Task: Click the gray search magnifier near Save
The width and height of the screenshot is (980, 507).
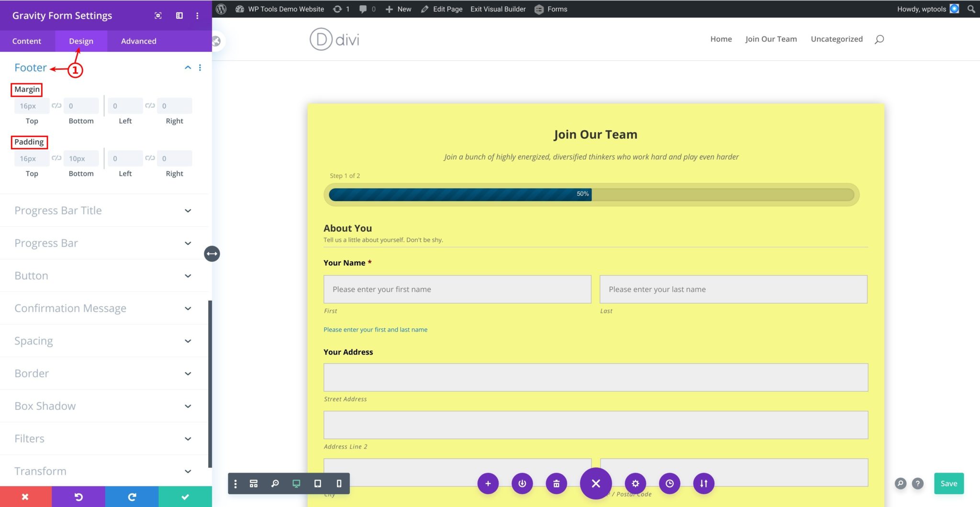Action: pos(901,484)
